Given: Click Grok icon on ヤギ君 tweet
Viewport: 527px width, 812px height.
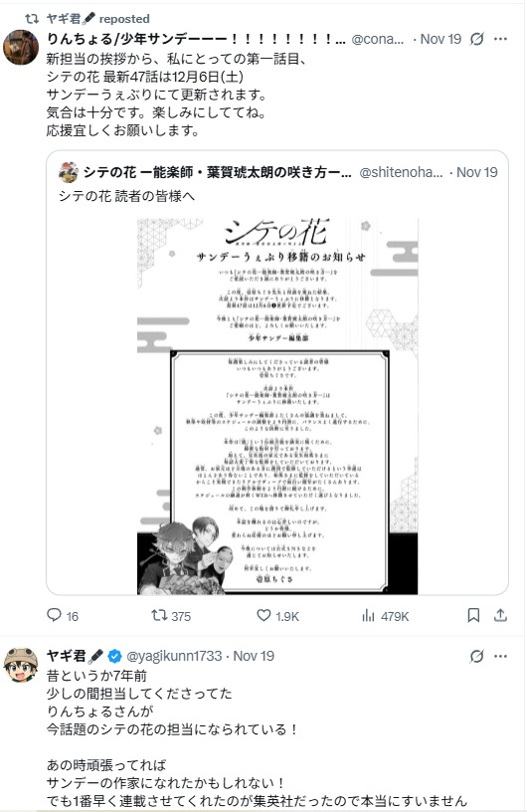Looking at the screenshot, I should [x=476, y=656].
